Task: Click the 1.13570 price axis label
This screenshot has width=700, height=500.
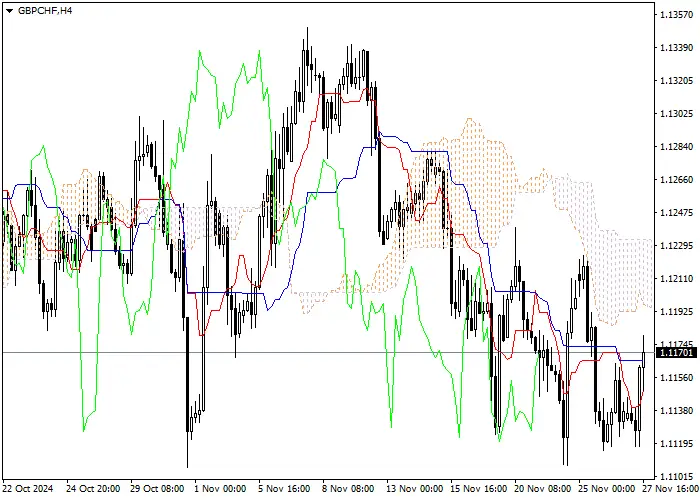Action: (x=676, y=15)
